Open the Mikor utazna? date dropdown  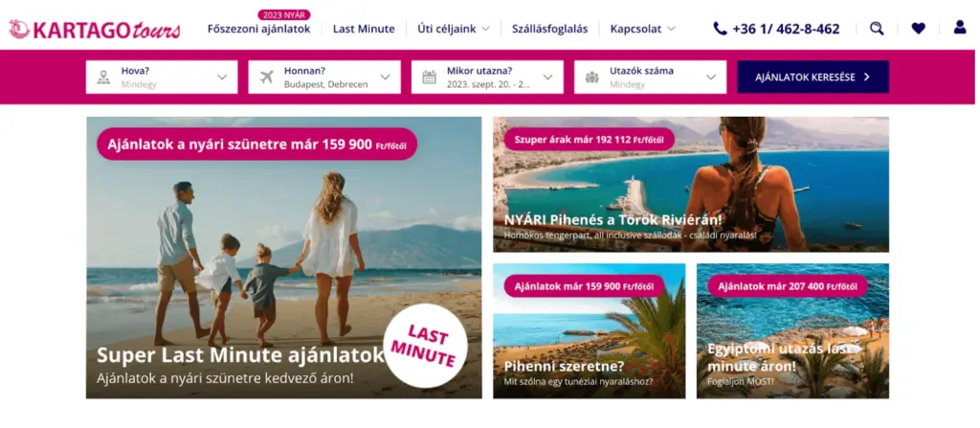[487, 77]
